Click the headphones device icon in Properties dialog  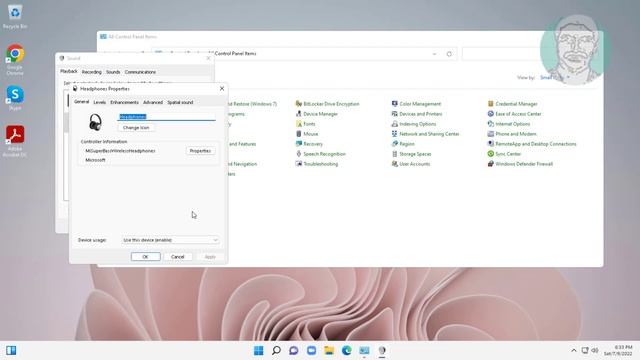click(96, 122)
